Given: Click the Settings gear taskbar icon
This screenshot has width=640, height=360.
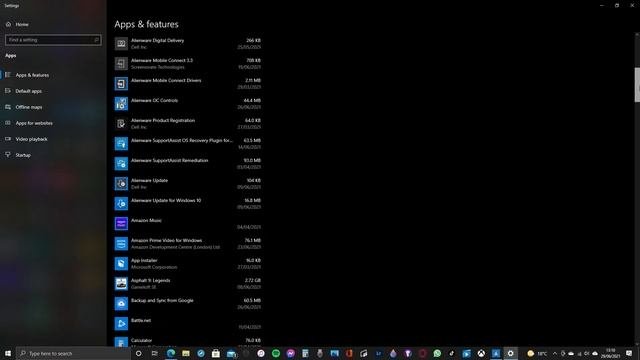Looking at the screenshot, I should tap(510, 353).
